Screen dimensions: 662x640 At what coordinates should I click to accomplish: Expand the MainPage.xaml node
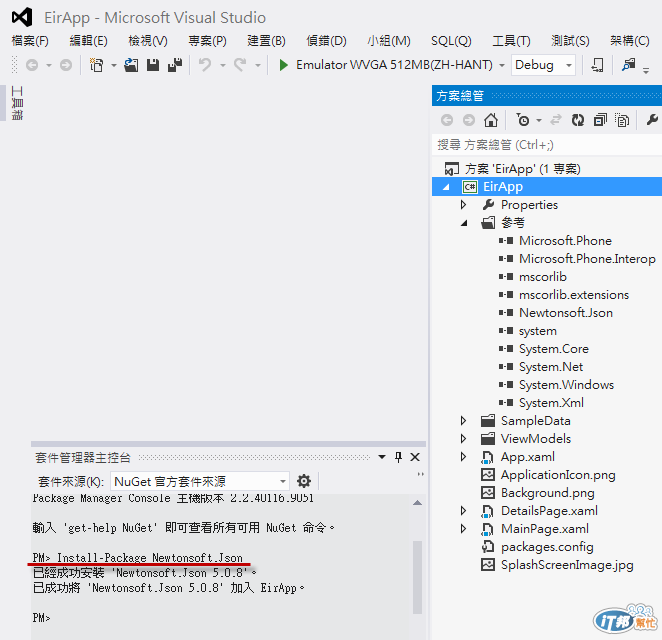click(464, 529)
